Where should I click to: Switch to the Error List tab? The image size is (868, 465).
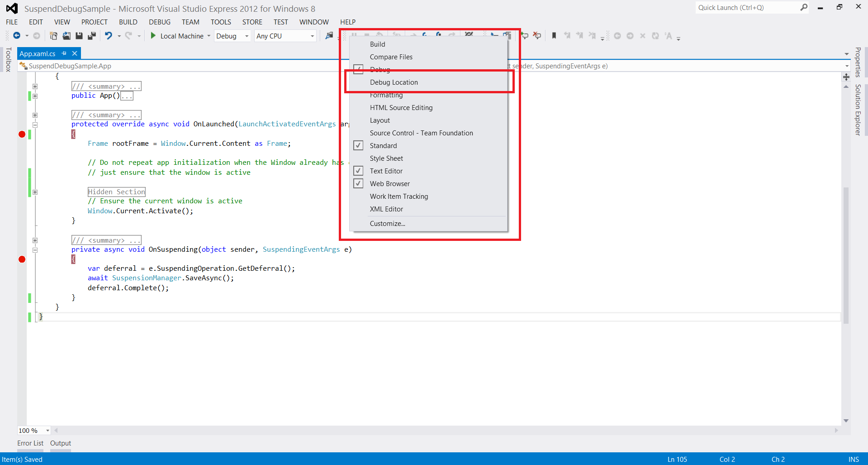pos(30,443)
